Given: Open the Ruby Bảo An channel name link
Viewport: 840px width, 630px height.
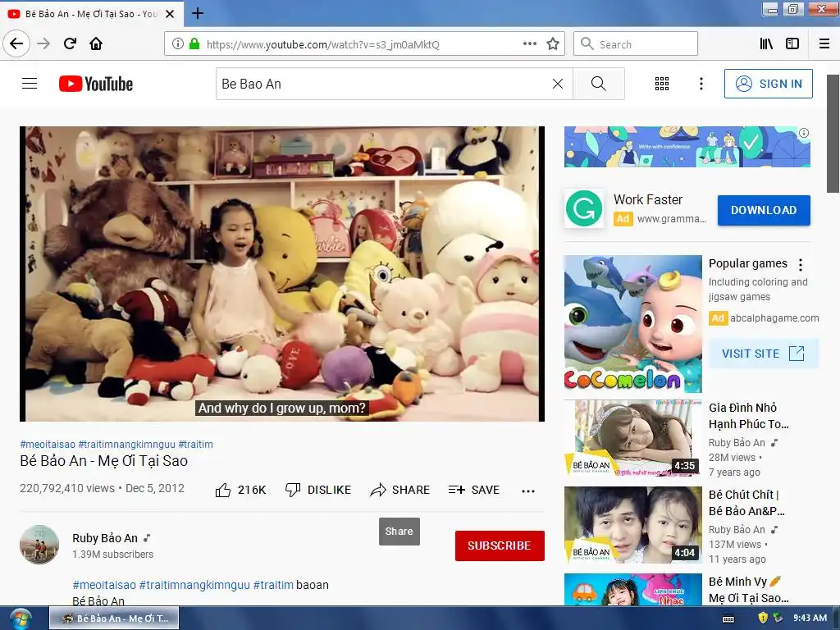Looking at the screenshot, I should tap(105, 538).
